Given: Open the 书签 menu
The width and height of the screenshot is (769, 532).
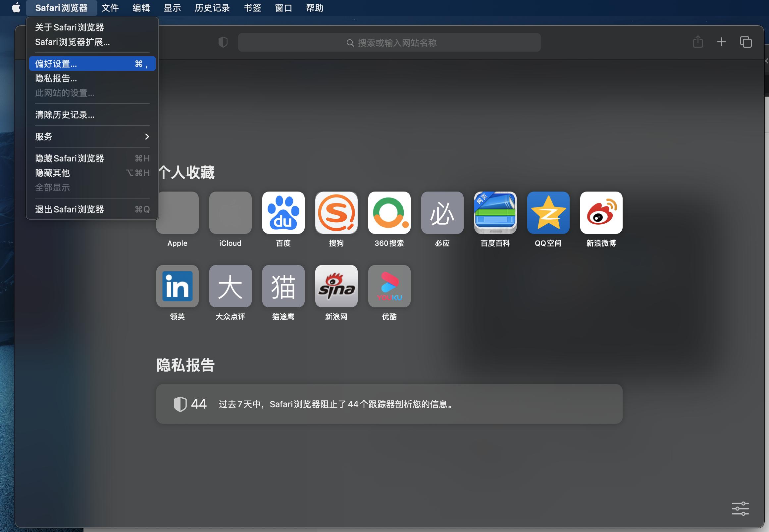Looking at the screenshot, I should [x=253, y=8].
